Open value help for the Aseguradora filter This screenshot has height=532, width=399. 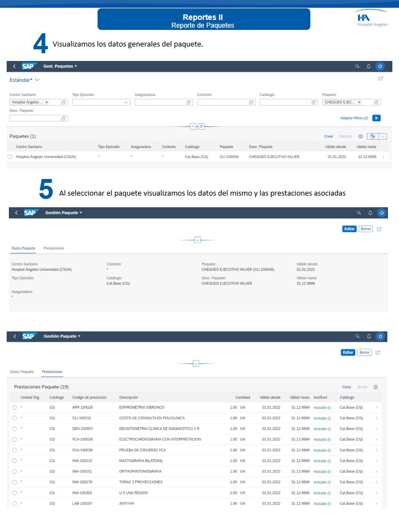point(189,103)
